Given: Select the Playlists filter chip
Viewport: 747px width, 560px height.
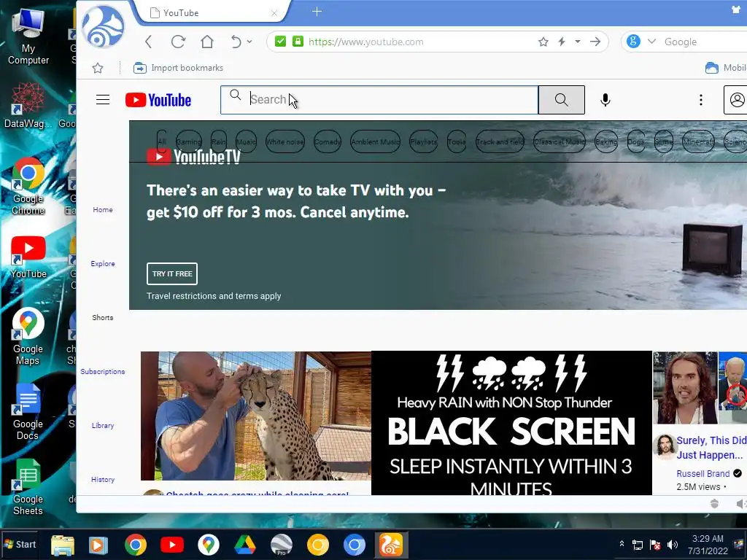Looking at the screenshot, I should click(x=424, y=142).
